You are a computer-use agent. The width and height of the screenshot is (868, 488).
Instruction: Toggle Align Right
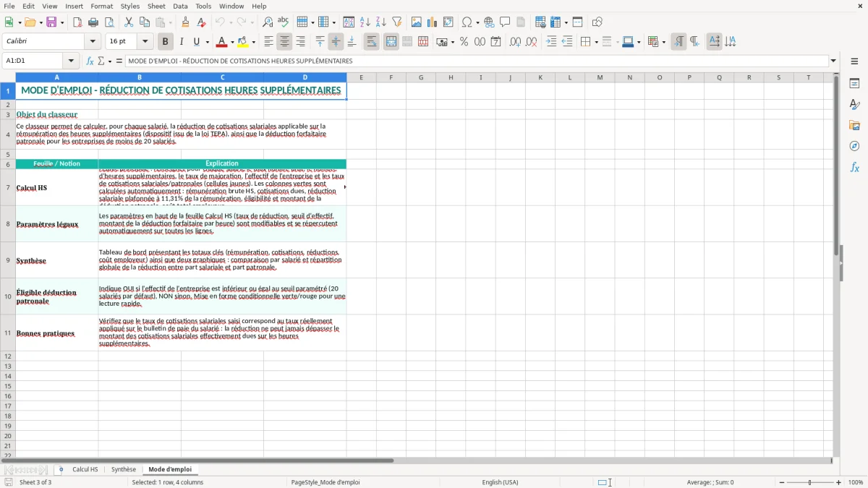point(300,42)
